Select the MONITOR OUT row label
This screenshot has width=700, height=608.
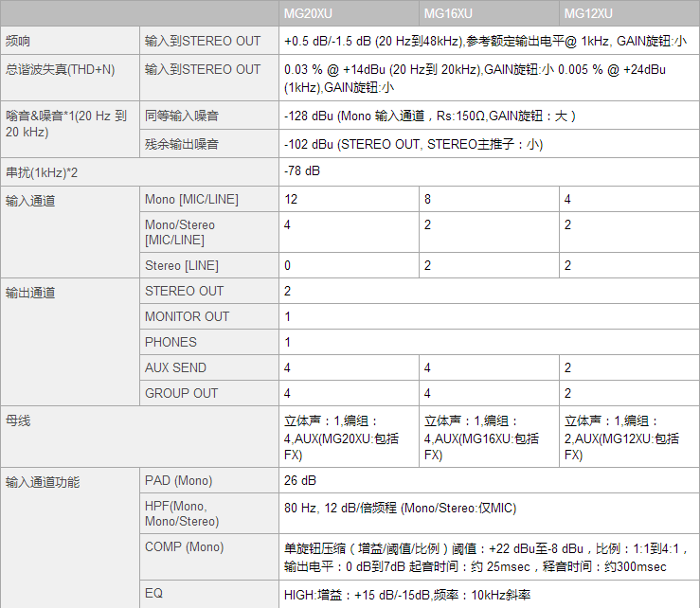pyautogui.click(x=187, y=316)
